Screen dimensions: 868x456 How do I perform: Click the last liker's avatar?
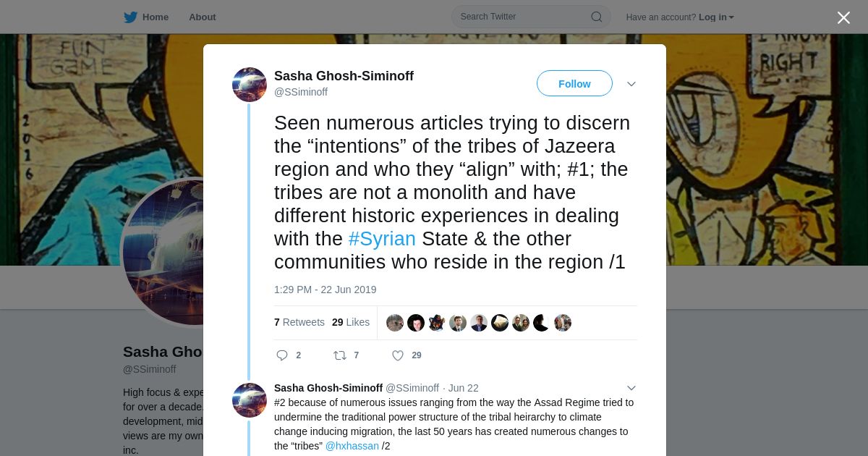(x=563, y=323)
